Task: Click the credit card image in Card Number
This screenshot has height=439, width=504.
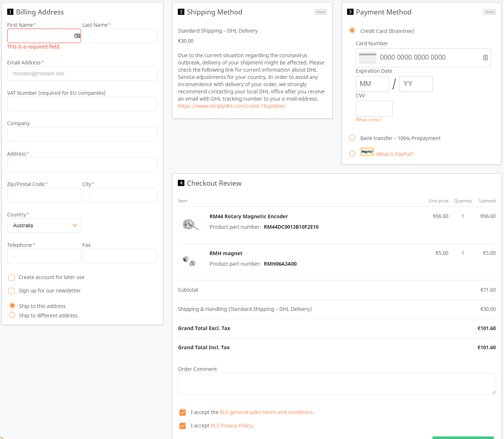Action: pyautogui.click(x=368, y=58)
